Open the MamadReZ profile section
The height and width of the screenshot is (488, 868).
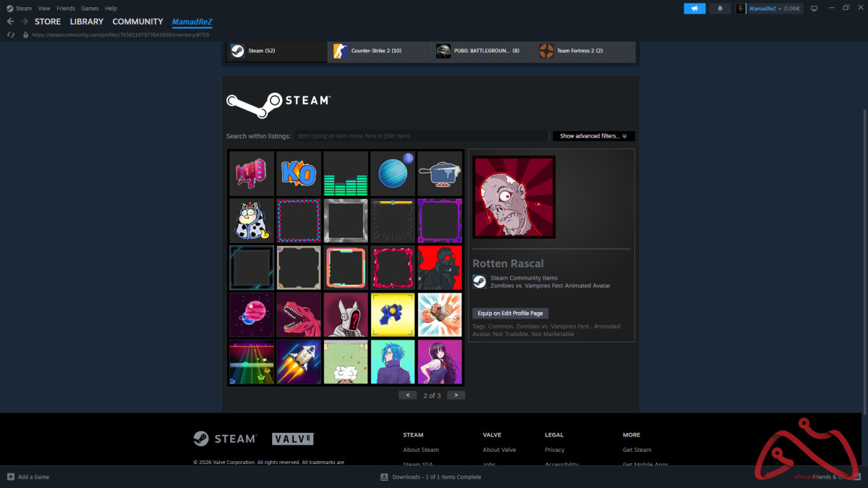[192, 22]
